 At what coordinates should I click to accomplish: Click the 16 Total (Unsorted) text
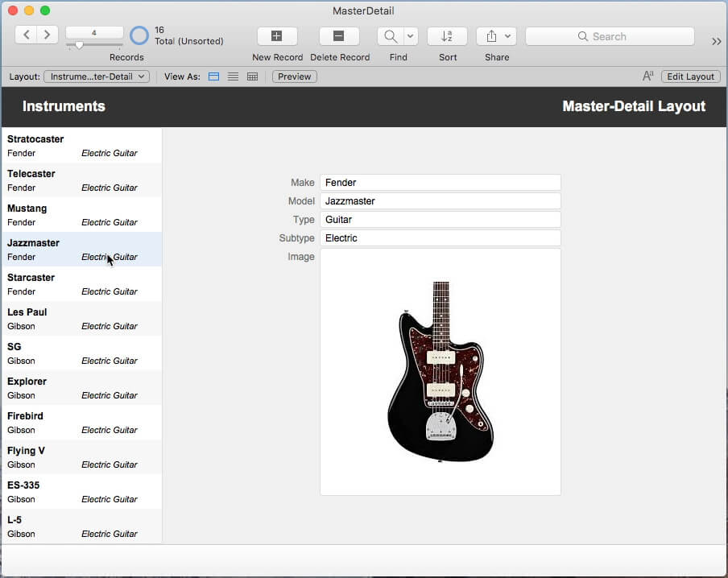click(x=189, y=35)
